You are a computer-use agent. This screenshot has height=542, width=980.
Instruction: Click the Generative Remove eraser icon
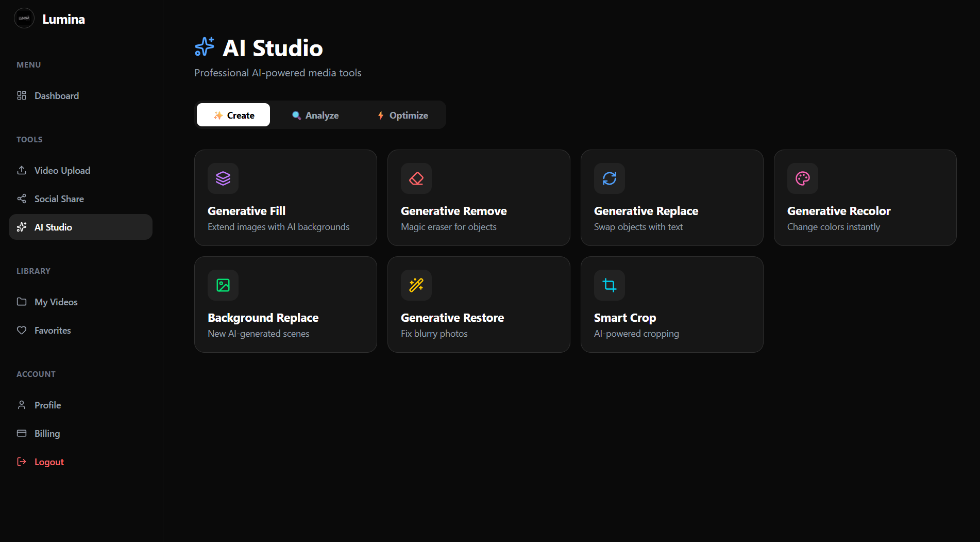[x=416, y=178]
